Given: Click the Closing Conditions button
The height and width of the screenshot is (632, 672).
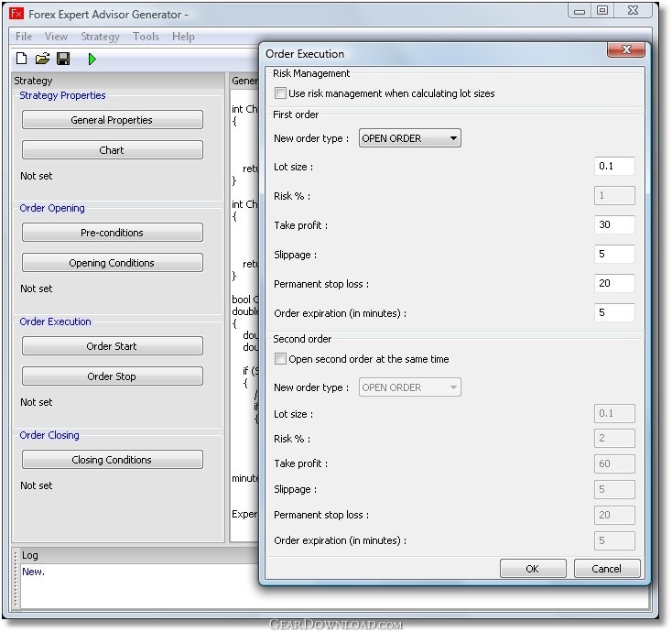Looking at the screenshot, I should coord(113,459).
